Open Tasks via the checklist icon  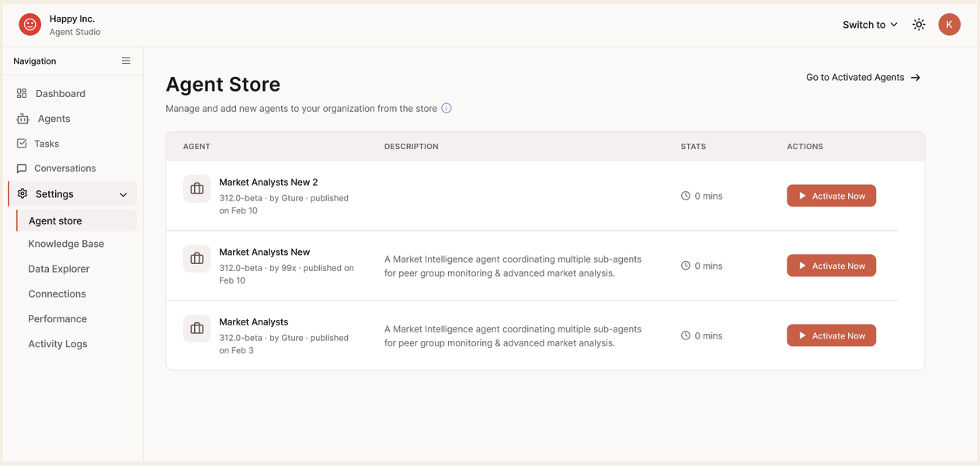click(21, 143)
